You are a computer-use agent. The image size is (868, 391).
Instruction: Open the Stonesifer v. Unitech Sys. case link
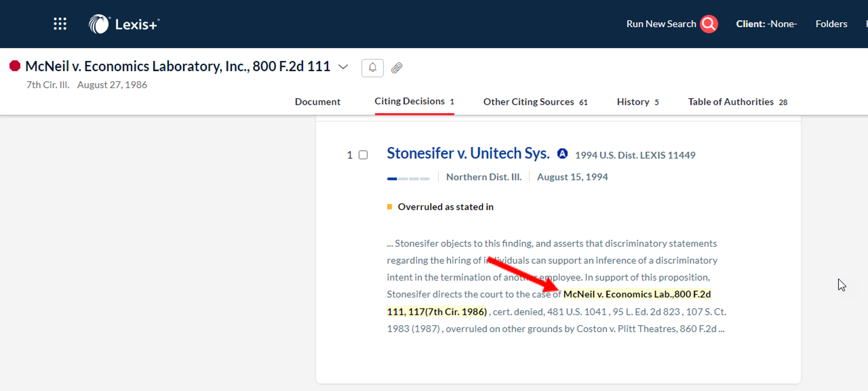coord(468,153)
